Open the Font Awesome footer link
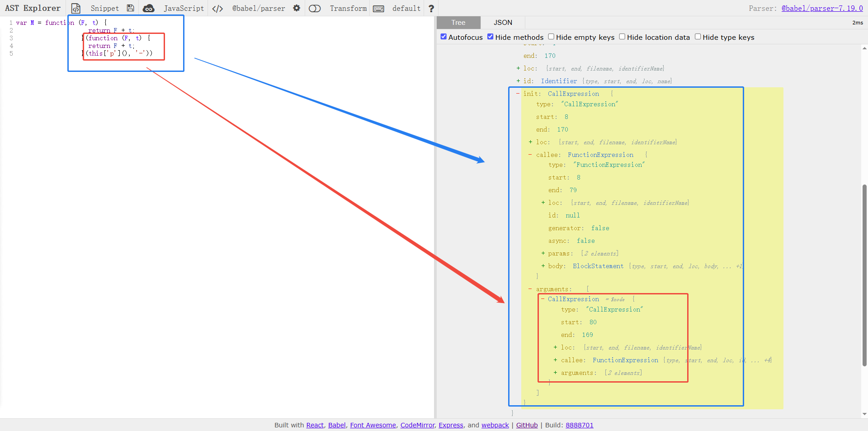This screenshot has height=431, width=868. click(373, 425)
